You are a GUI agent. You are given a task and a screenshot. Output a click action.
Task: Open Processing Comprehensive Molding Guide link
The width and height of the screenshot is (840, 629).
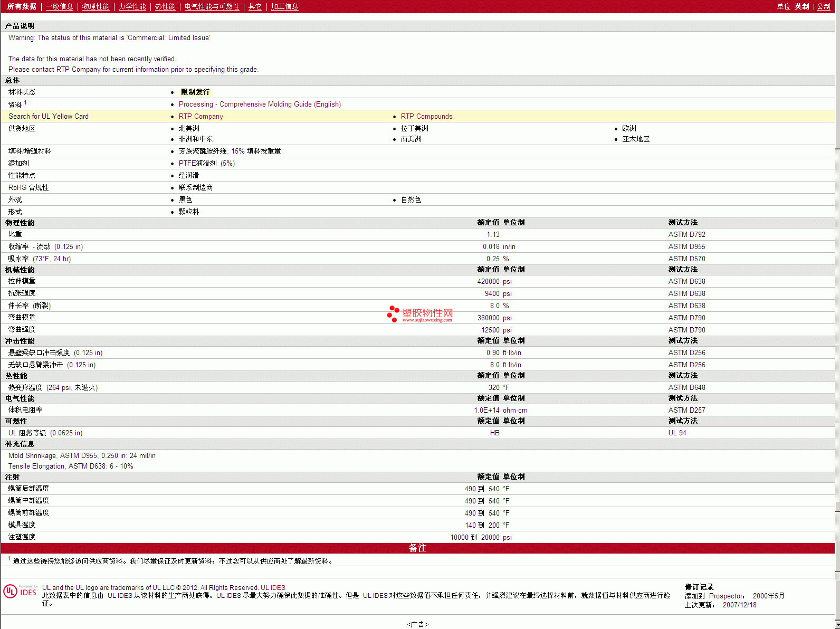(x=260, y=104)
